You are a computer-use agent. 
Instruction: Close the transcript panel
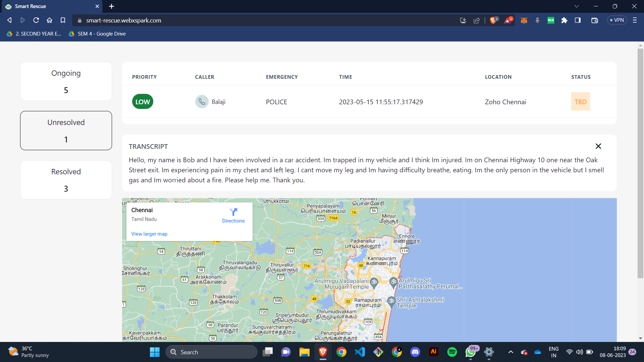click(598, 146)
